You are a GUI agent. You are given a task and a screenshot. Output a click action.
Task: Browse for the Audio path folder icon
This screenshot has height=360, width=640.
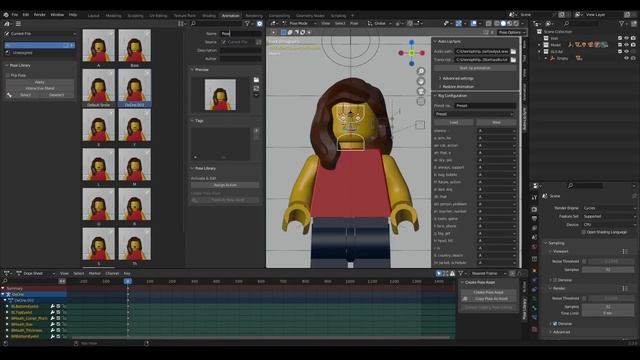click(513, 51)
